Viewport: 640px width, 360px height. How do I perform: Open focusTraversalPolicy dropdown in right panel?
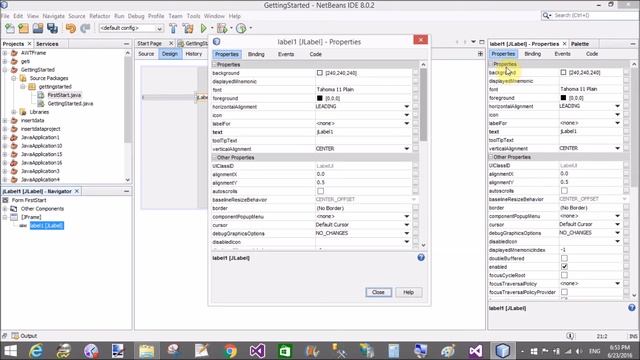click(617, 284)
